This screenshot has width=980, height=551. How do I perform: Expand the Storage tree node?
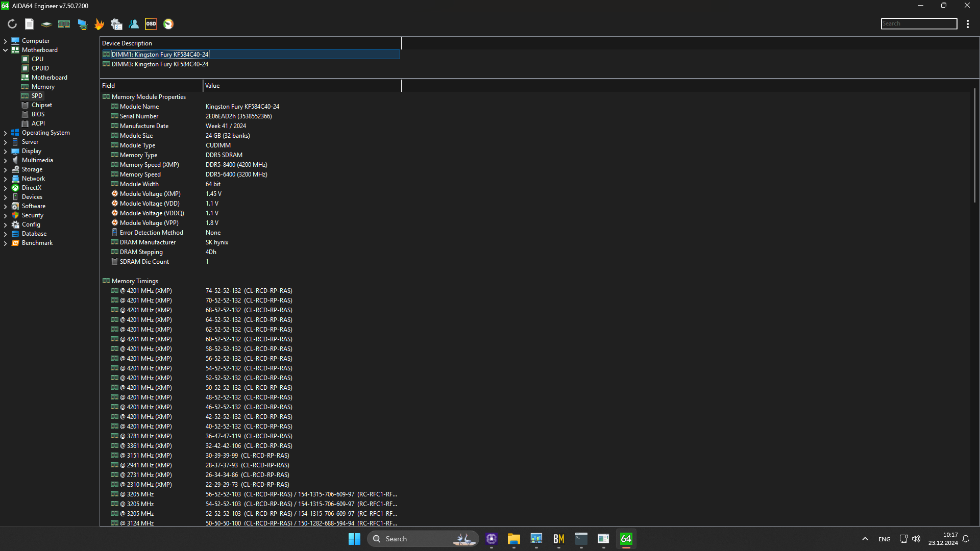pyautogui.click(x=5, y=169)
